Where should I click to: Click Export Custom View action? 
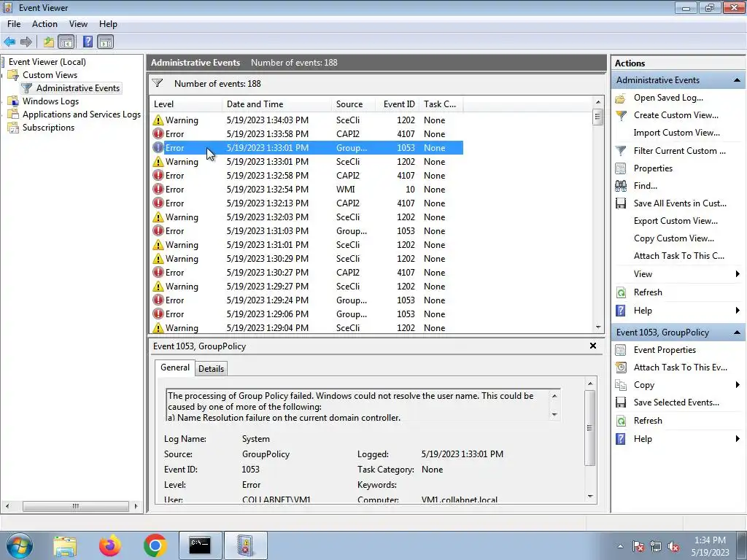(676, 222)
